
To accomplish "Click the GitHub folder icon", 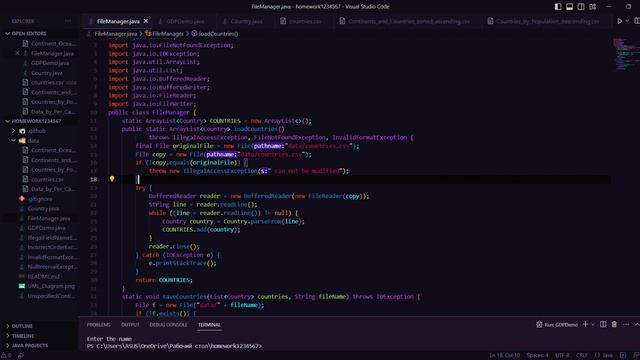I will coord(22,131).
